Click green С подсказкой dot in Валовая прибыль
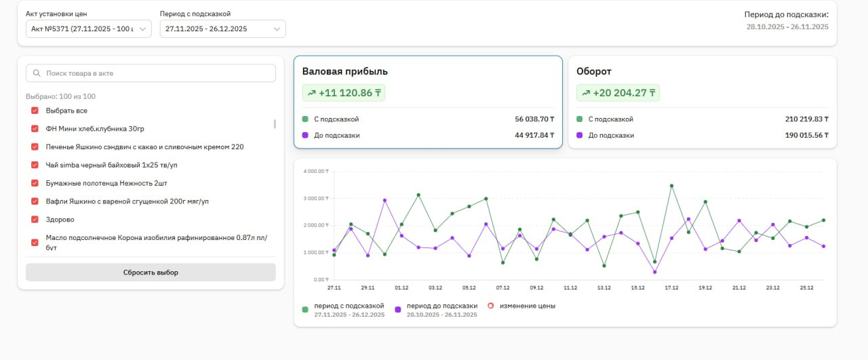This screenshot has width=868, height=360. click(305, 119)
